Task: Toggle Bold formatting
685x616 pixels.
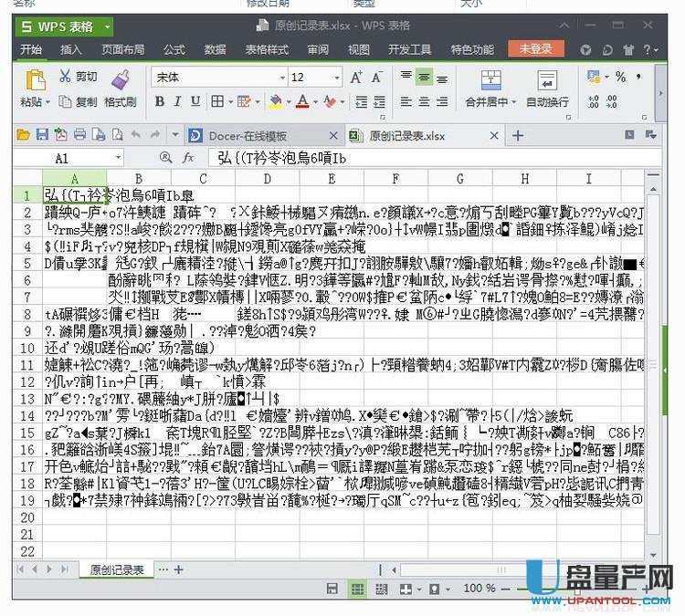Action: click(x=160, y=101)
